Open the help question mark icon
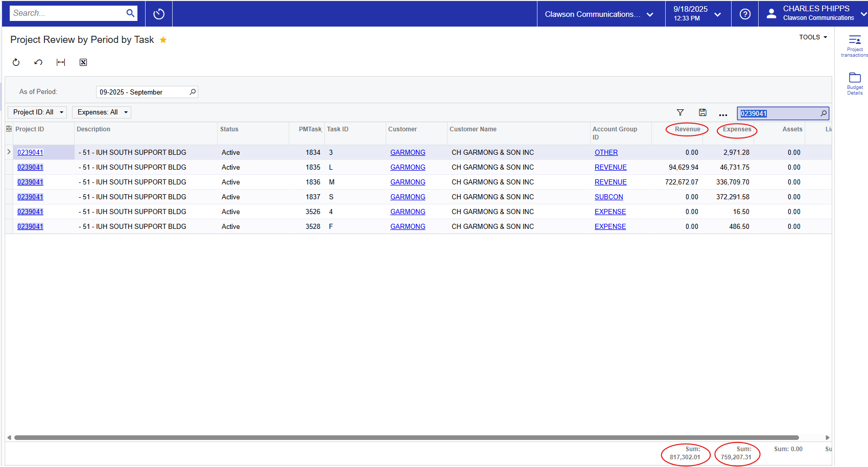The height and width of the screenshot is (467, 868). pyautogui.click(x=745, y=14)
